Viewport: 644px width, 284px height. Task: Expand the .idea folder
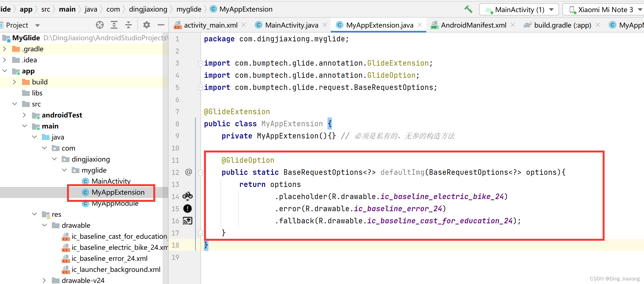click(x=5, y=60)
